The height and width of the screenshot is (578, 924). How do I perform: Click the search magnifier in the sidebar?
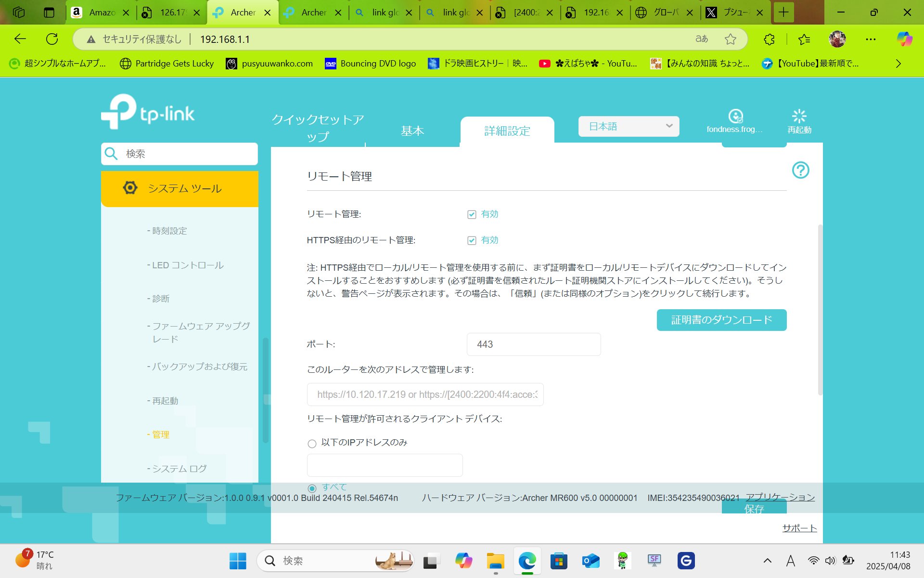tap(111, 154)
